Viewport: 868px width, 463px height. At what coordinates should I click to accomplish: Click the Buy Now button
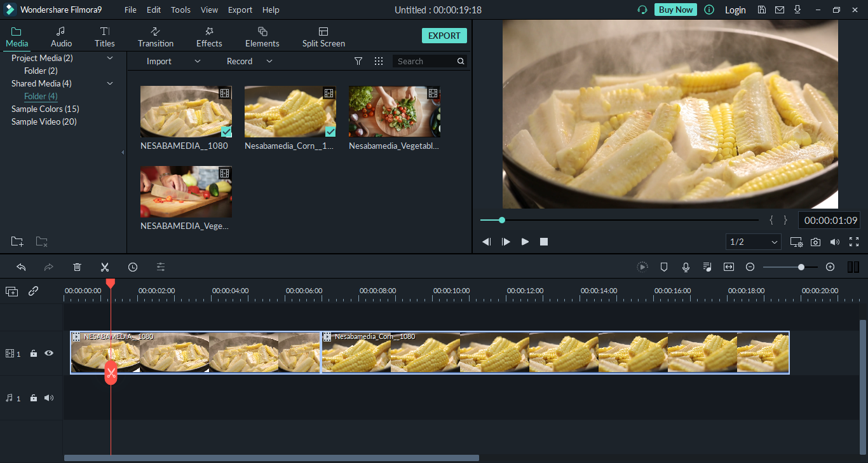(x=675, y=10)
